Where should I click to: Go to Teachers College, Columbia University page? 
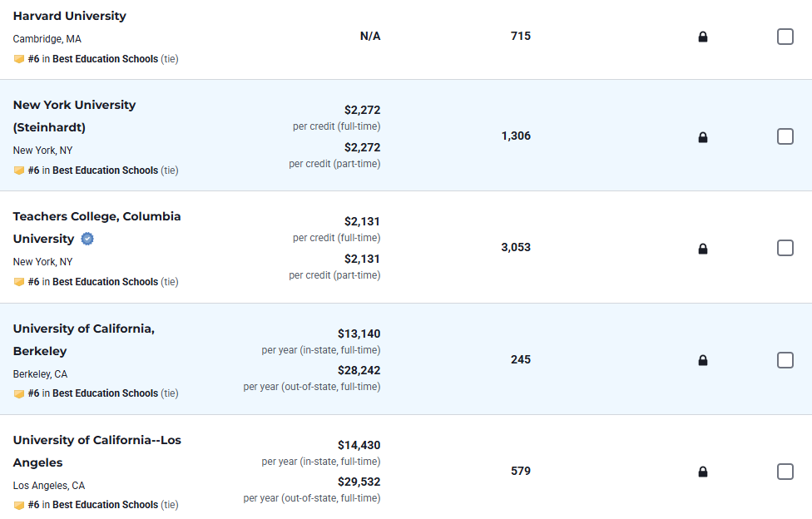click(x=97, y=216)
